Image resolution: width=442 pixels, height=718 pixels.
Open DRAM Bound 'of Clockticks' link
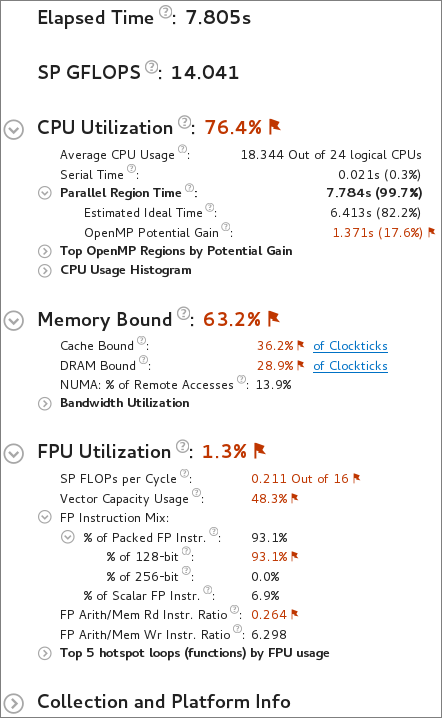click(x=350, y=366)
